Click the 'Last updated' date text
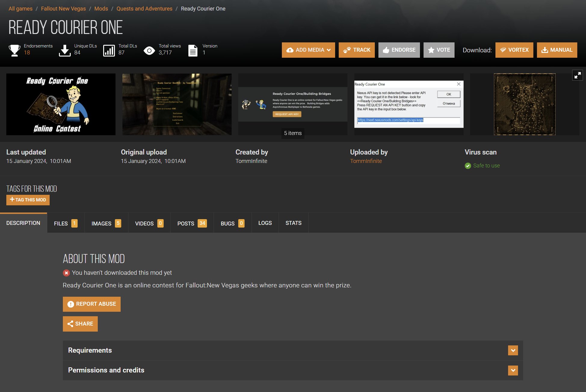Viewport: 586px width, 392px height. 39,161
